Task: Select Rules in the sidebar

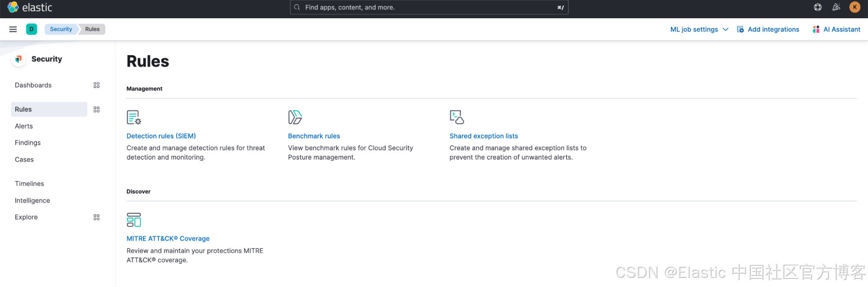Action: tap(49, 110)
